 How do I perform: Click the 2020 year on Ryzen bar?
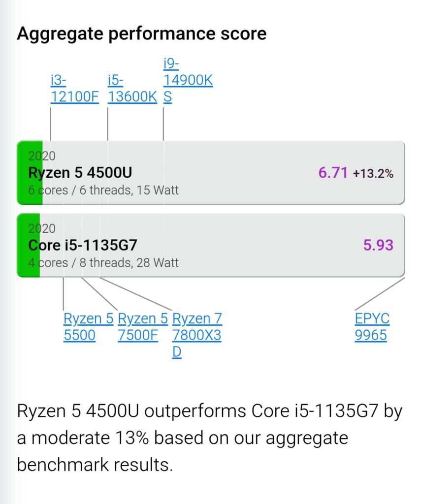pos(42,156)
